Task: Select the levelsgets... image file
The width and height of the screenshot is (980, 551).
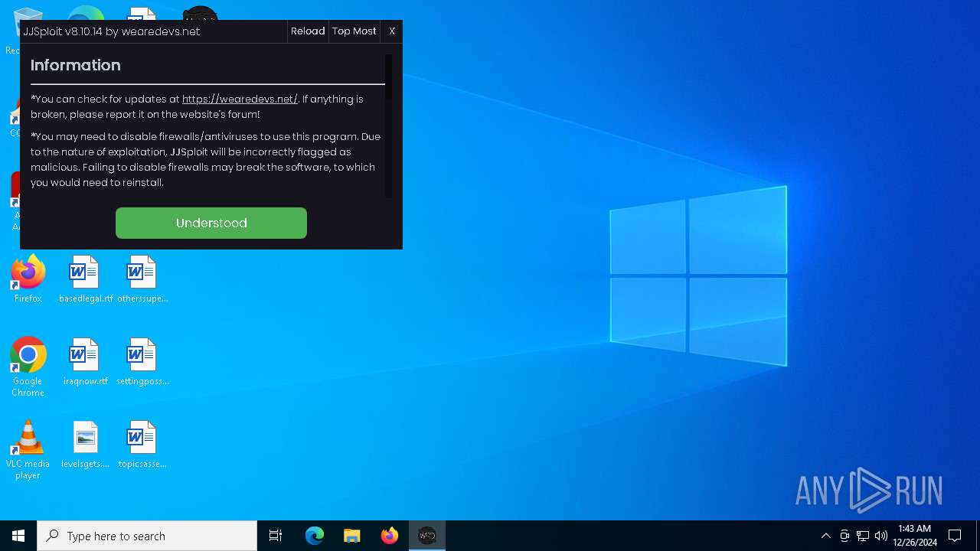Action: click(86, 445)
